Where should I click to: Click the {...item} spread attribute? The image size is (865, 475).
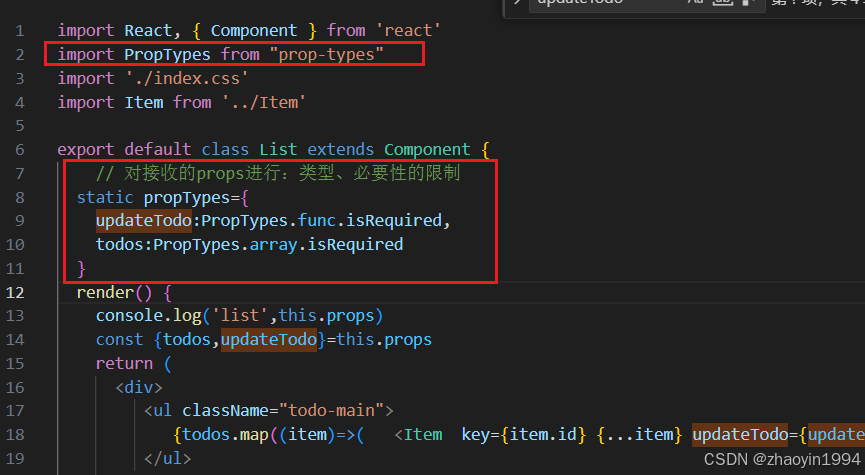click(639, 435)
